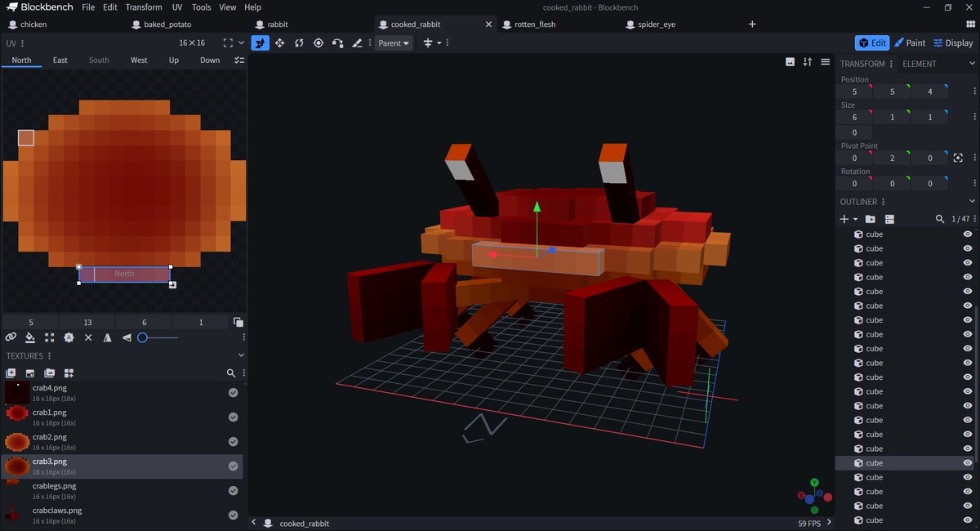Click the copy icon beside UV values
The image size is (980, 531).
pyautogui.click(x=238, y=323)
